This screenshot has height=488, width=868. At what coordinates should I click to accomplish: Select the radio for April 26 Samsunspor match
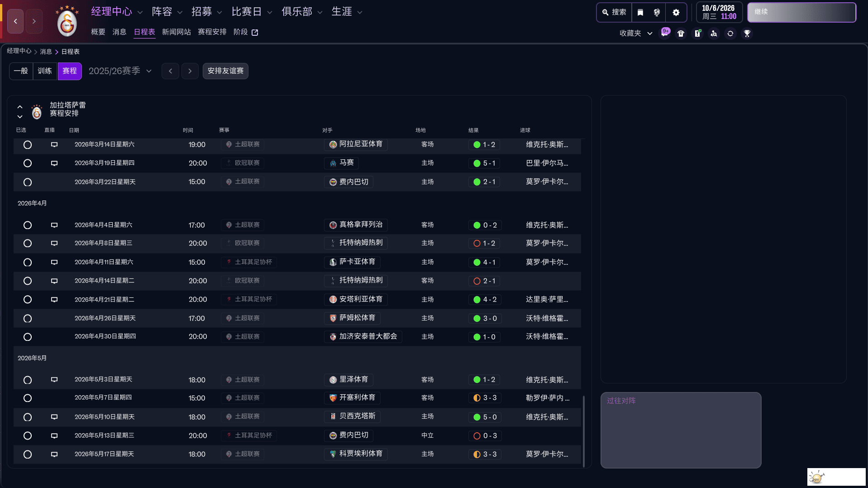point(28,319)
